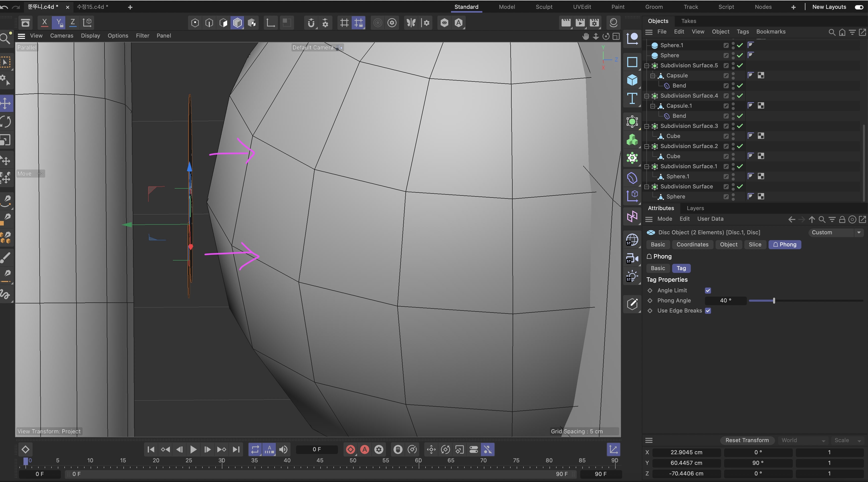The image size is (868, 482).
Task: Activate Model mode icon
Action: (237, 23)
